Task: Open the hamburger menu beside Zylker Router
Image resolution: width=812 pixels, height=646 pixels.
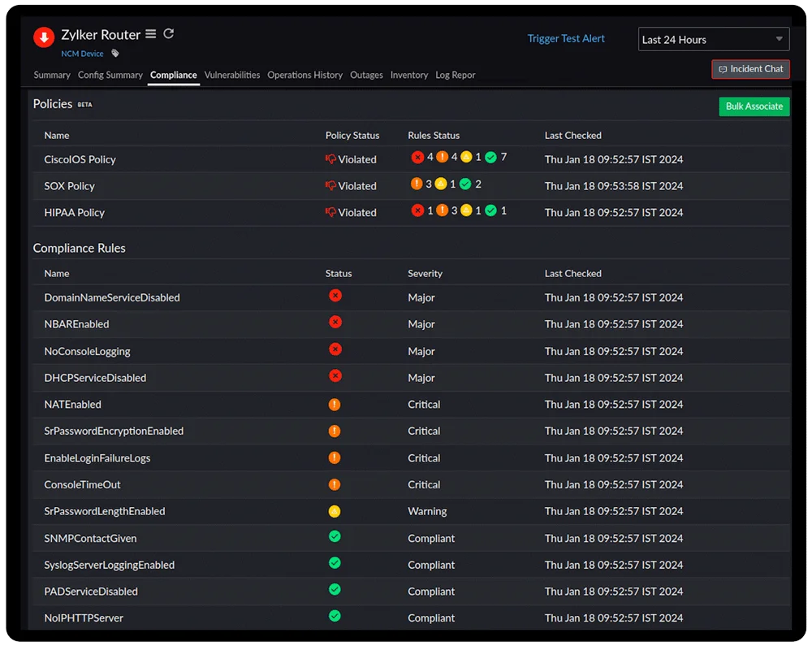Action: coord(150,34)
